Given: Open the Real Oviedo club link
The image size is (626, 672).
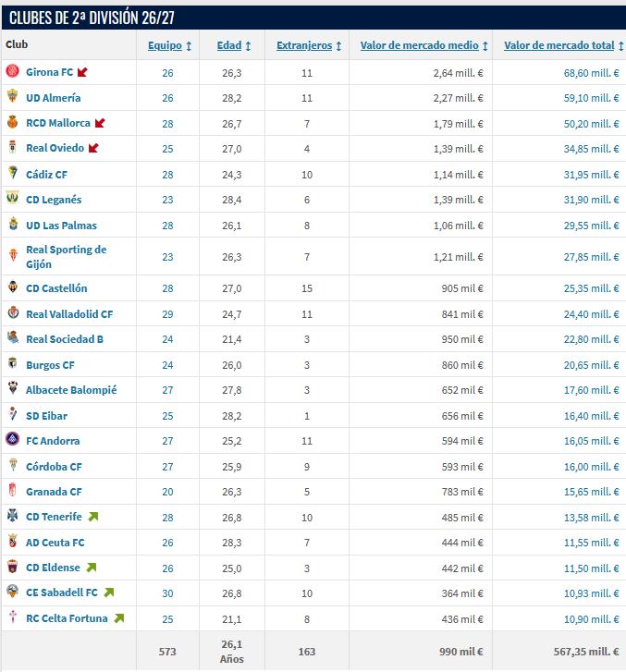Looking at the screenshot, I should pos(55,148).
